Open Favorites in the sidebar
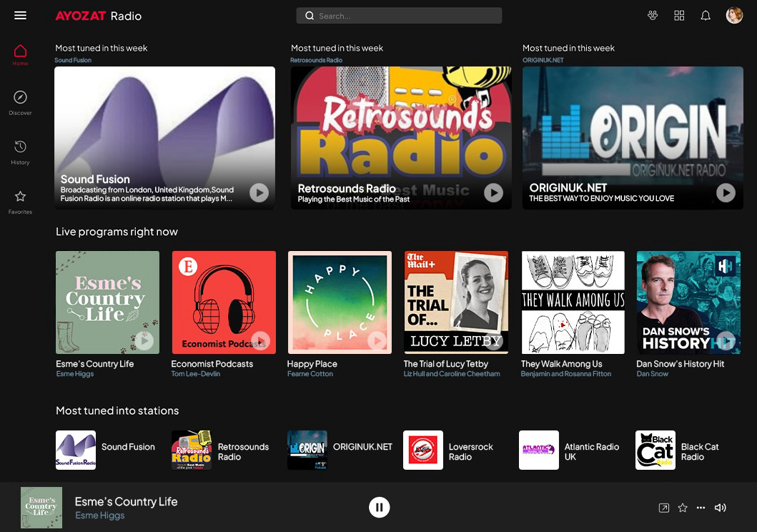This screenshot has width=757, height=532. click(20, 202)
